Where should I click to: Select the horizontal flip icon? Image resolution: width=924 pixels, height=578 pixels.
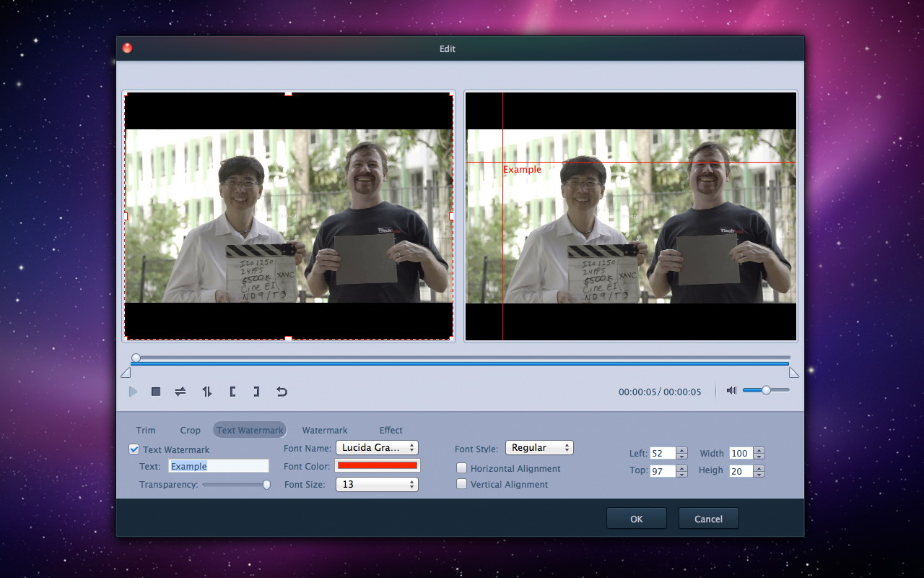(x=180, y=391)
